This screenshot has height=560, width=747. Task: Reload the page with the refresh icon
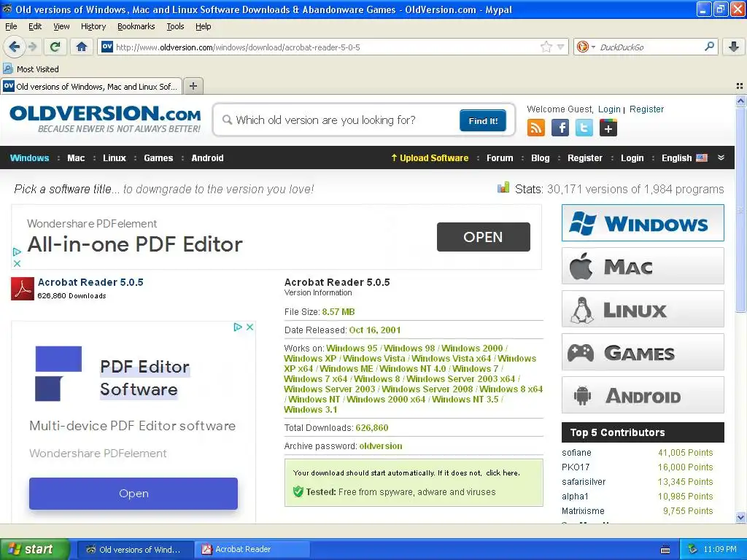click(x=55, y=47)
